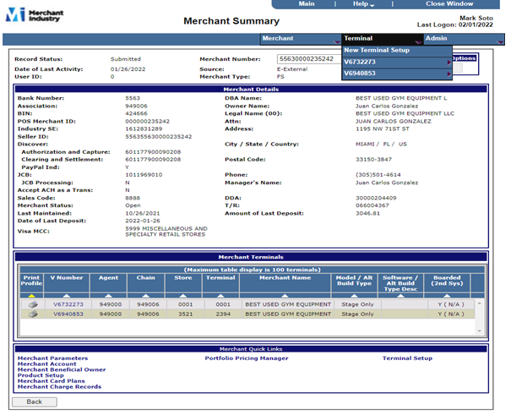The image size is (511, 420).
Task: Click the Merchant Industry logo
Action: click(x=35, y=15)
